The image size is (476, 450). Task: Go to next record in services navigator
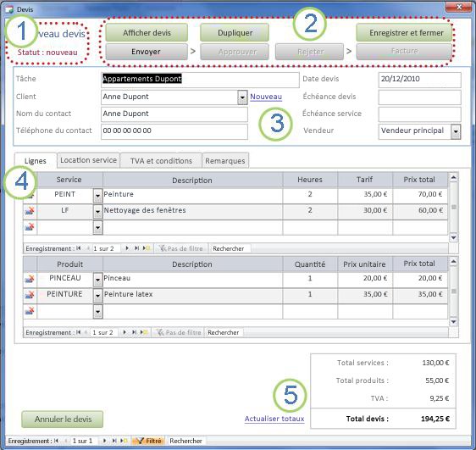tap(127, 248)
